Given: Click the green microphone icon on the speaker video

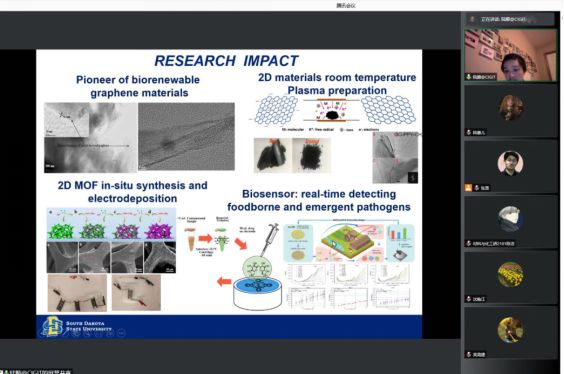Looking at the screenshot, I should tap(469, 77).
